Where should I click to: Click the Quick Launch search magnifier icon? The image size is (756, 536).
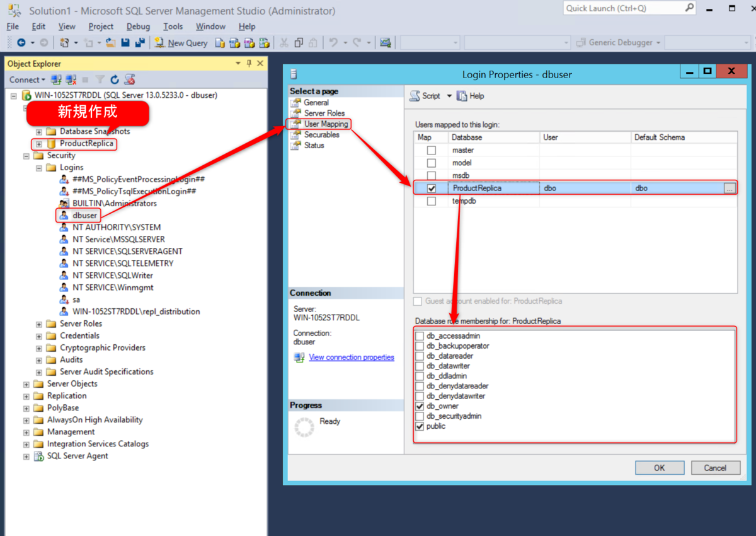click(689, 8)
